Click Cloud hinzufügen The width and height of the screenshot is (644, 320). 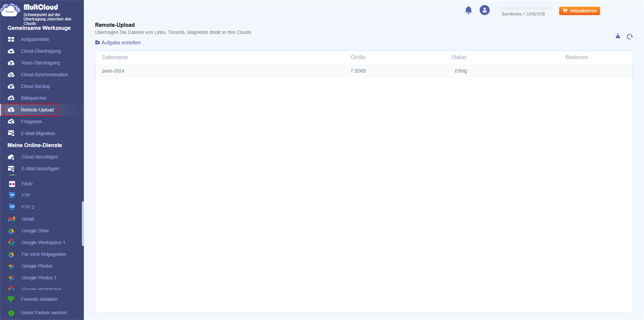pyautogui.click(x=40, y=157)
